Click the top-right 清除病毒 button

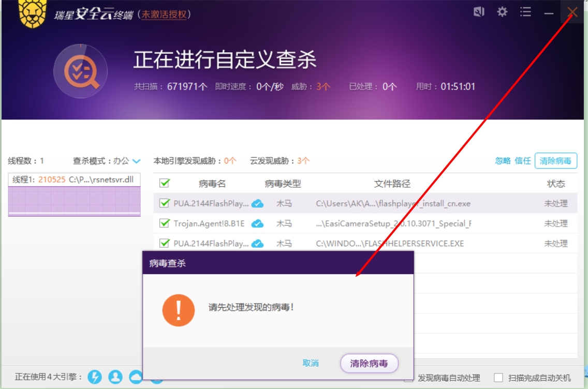tap(555, 161)
